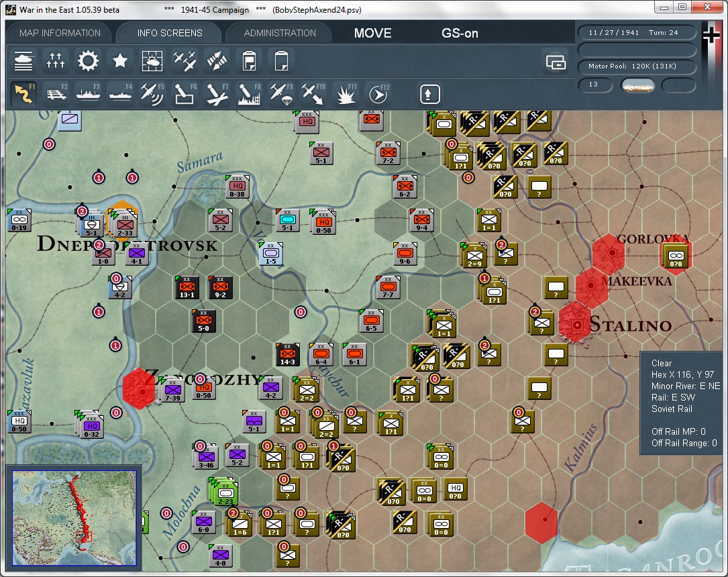Select the red 9-4 unit counter

point(421,220)
